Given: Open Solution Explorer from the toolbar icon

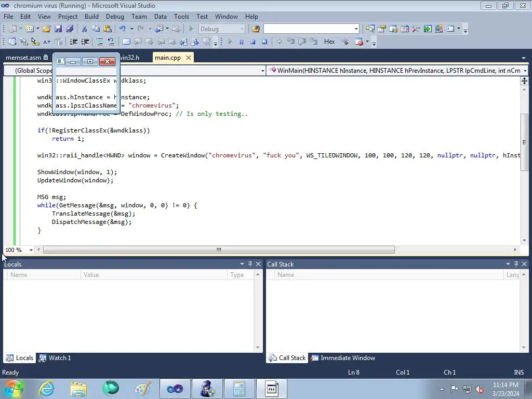Looking at the screenshot, I should pyautogui.click(x=370, y=29).
